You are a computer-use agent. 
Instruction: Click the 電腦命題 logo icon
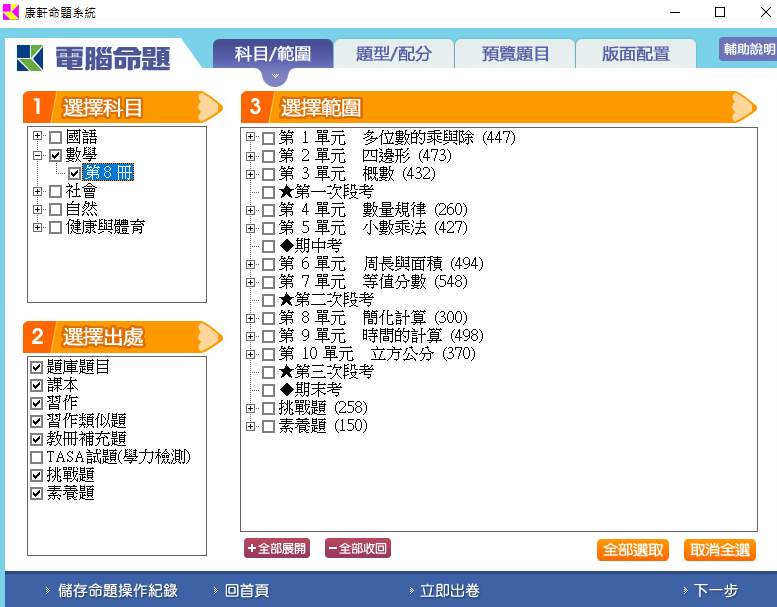click(30, 58)
